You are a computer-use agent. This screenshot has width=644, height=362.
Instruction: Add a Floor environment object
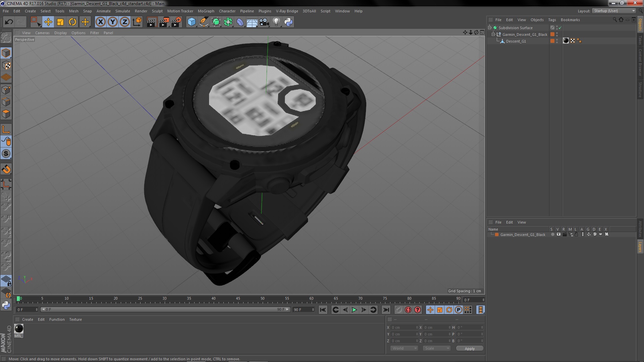point(252,22)
